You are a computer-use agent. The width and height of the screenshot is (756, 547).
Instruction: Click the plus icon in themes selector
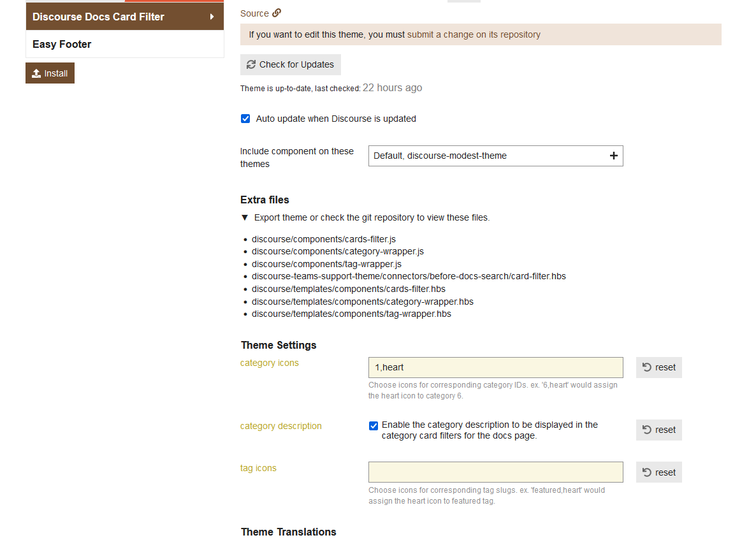click(x=613, y=156)
